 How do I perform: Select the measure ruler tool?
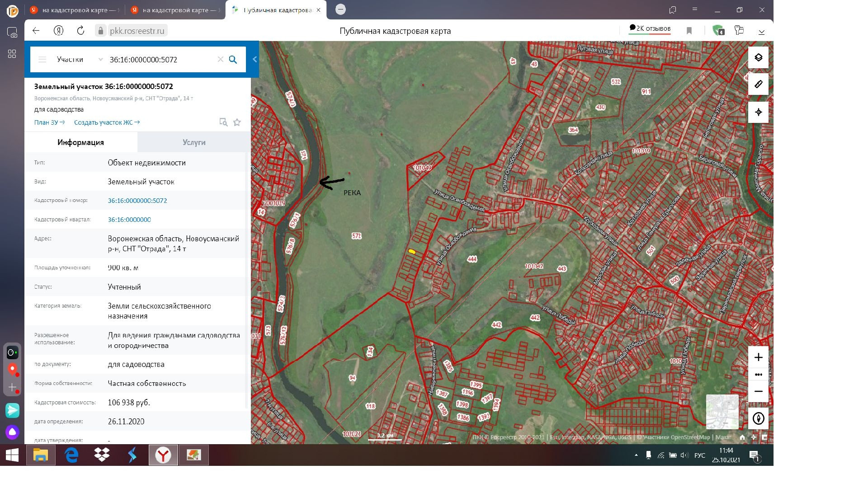click(758, 84)
